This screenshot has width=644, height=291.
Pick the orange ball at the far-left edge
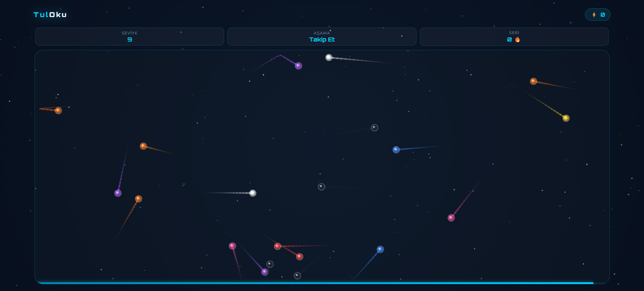point(58,111)
